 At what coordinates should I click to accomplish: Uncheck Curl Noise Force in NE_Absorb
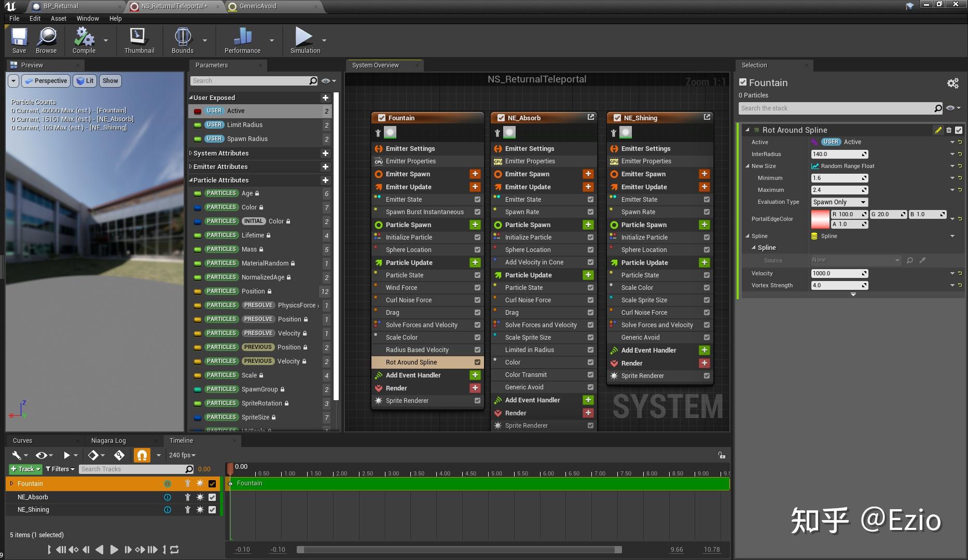click(590, 300)
